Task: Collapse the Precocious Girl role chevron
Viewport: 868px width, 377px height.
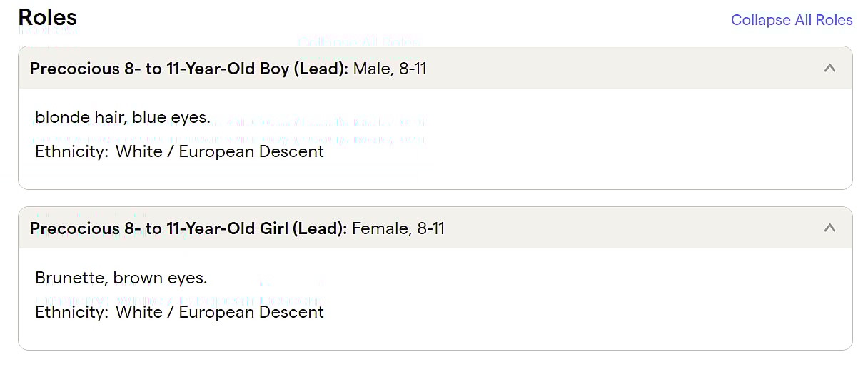Action: pyautogui.click(x=829, y=228)
